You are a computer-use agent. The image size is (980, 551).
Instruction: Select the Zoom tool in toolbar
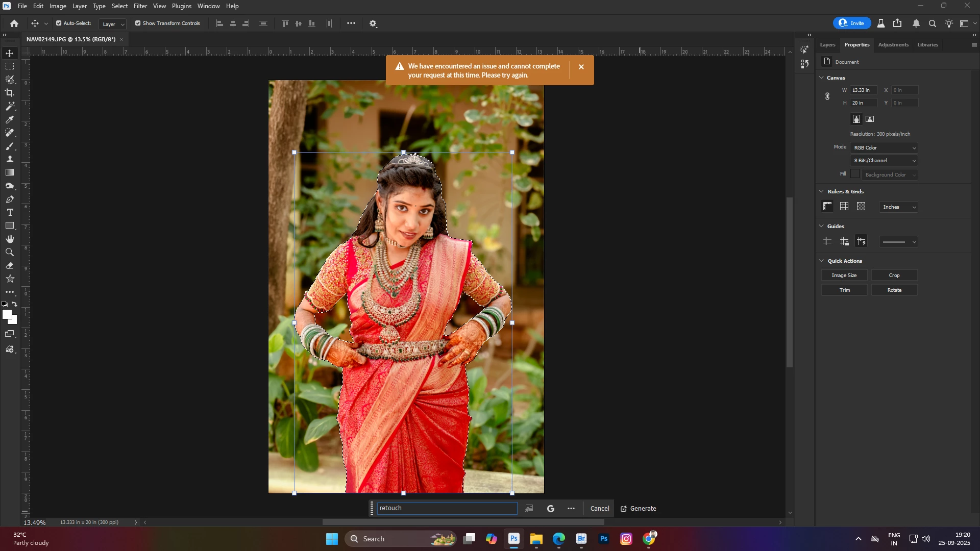(x=10, y=252)
